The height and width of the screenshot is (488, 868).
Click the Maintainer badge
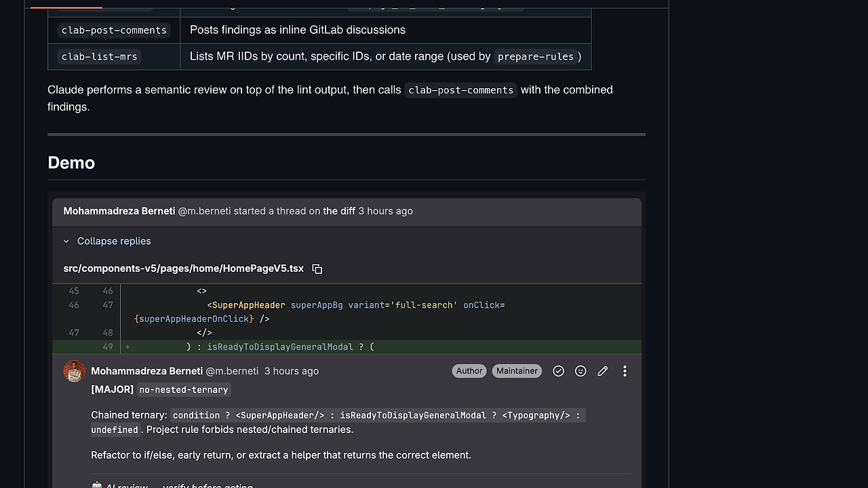tap(517, 371)
